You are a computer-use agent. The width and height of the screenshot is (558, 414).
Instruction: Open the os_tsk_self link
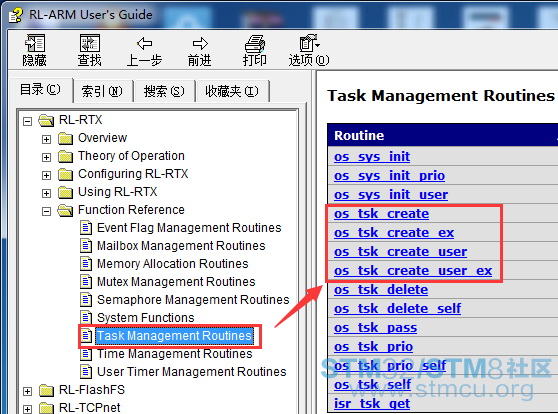(x=372, y=385)
